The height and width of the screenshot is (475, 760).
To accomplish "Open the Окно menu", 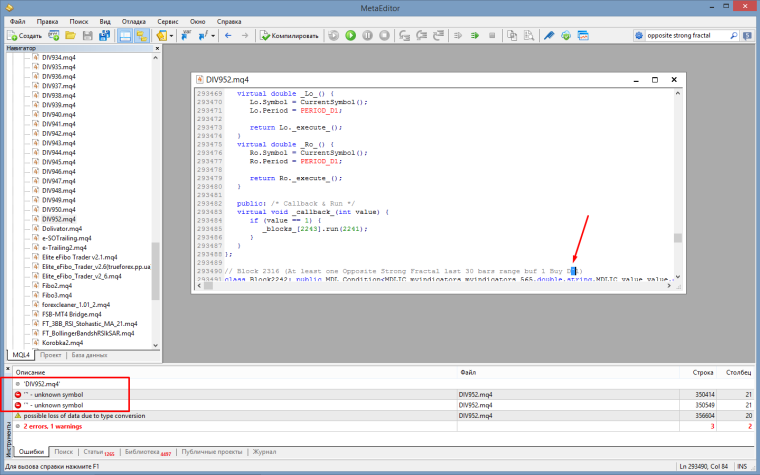I will (x=197, y=21).
